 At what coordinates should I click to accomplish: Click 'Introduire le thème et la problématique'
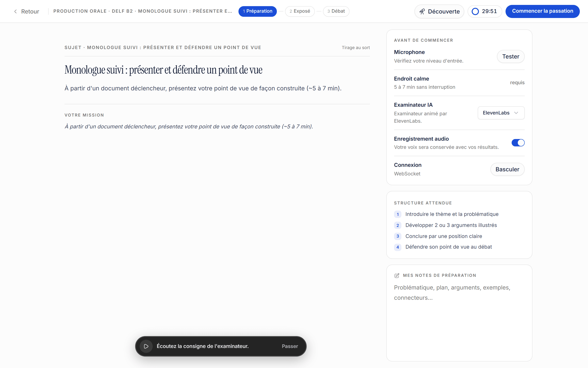tap(452, 214)
